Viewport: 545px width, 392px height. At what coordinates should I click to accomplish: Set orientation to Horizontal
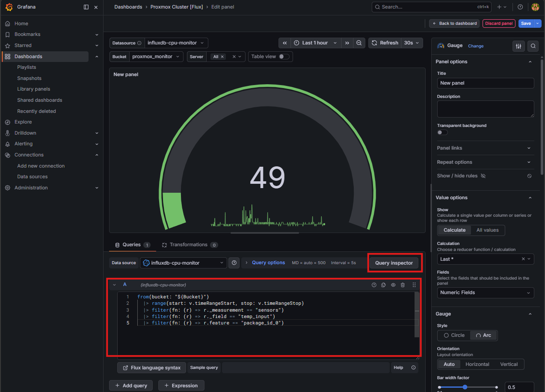(x=477, y=364)
